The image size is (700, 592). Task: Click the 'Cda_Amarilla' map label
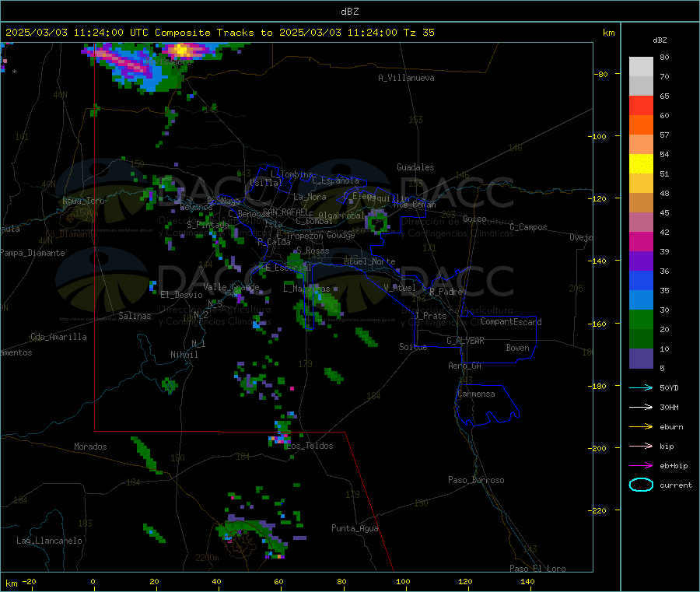[58, 337]
